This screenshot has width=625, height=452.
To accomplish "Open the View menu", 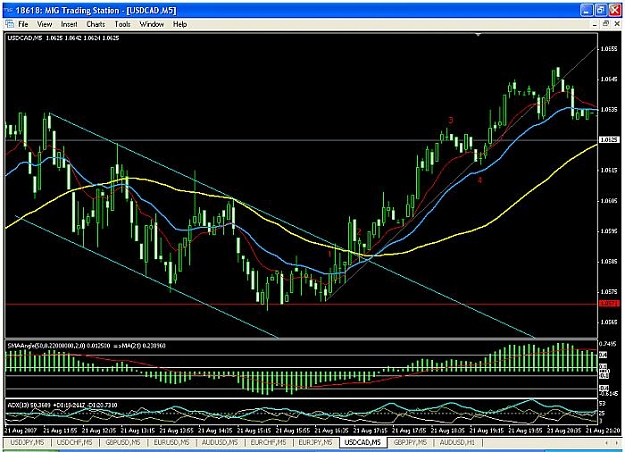I will (x=44, y=24).
